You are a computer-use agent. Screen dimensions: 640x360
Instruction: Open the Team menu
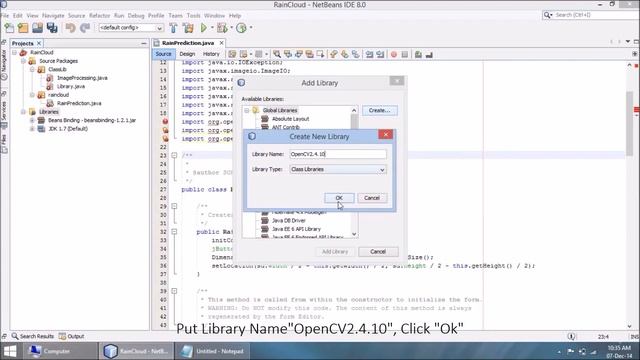click(175, 16)
